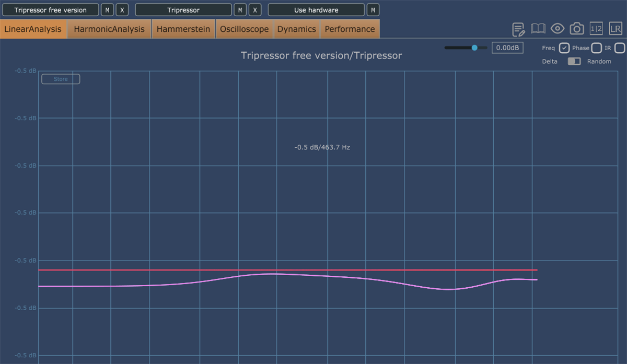
Task: Open the Use hardware selector
Action: pos(316,10)
